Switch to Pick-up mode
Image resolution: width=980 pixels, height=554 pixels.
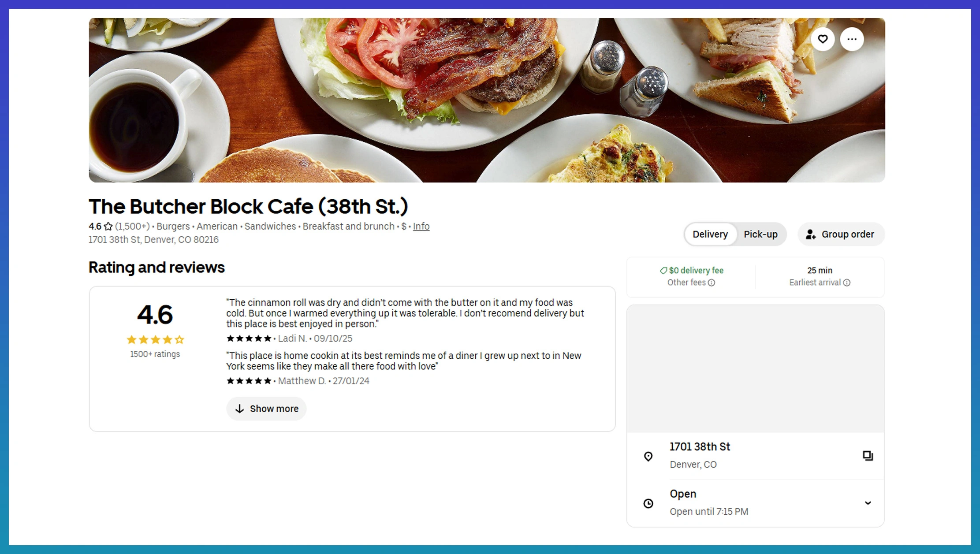[760, 234]
